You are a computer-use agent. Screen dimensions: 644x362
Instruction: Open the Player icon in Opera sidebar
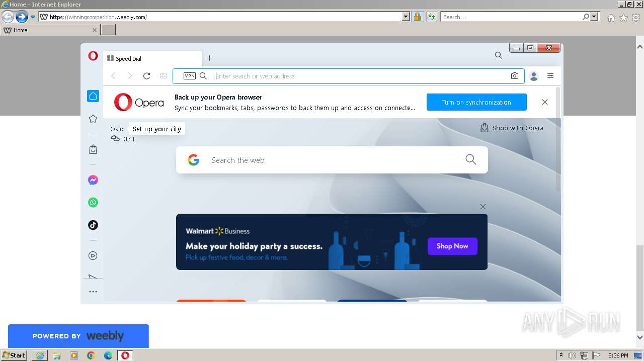point(93,255)
